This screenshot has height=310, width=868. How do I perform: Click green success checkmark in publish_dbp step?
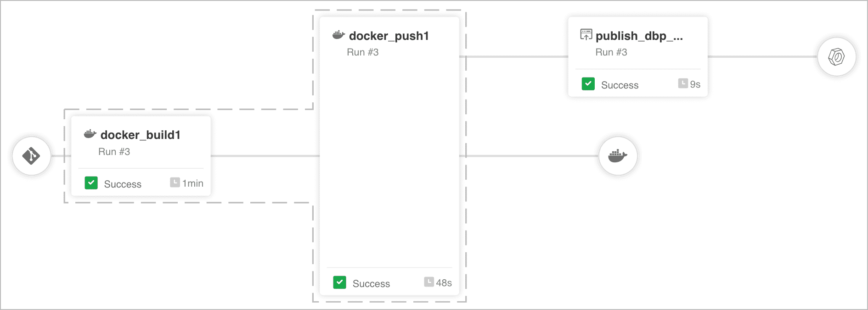pos(588,84)
